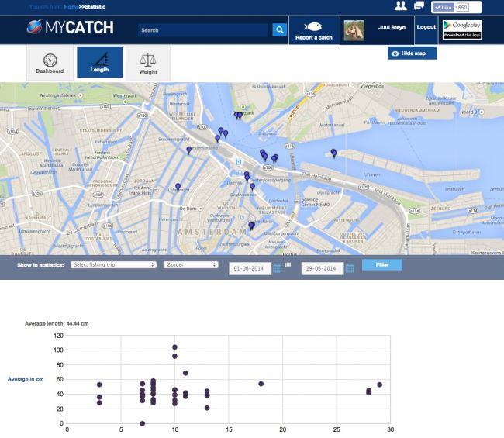
Task: Open the messages chat icon
Action: pos(419,5)
